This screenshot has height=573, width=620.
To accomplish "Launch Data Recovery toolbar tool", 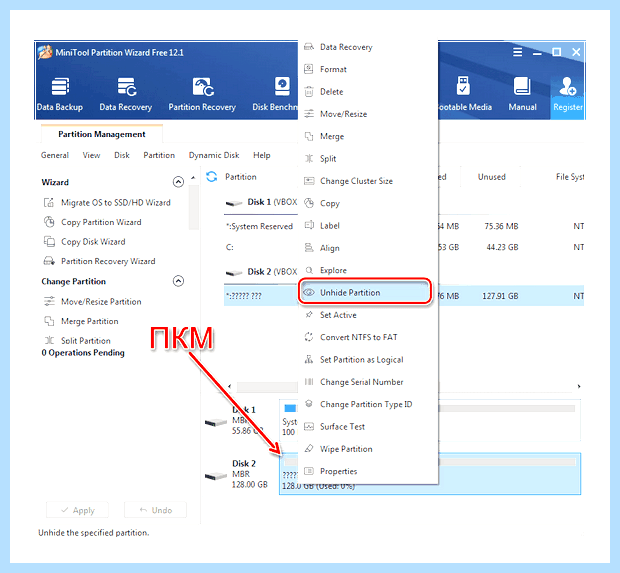I will [x=126, y=95].
